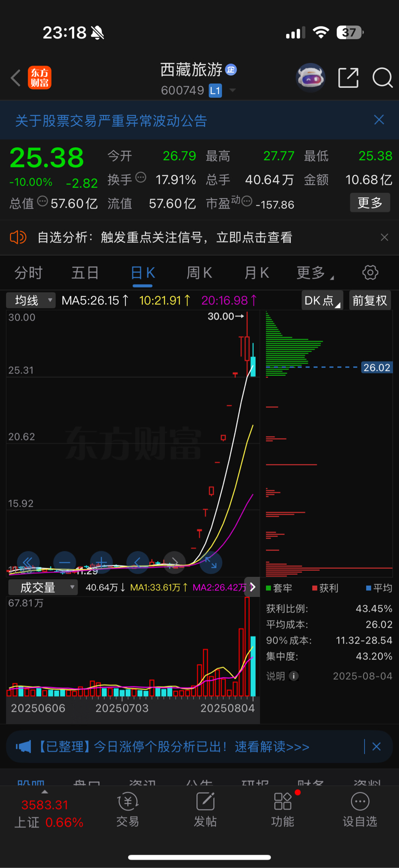The width and height of the screenshot is (399, 868).
Task: Zoom in the K chart with plus icon
Action: pos(101,562)
